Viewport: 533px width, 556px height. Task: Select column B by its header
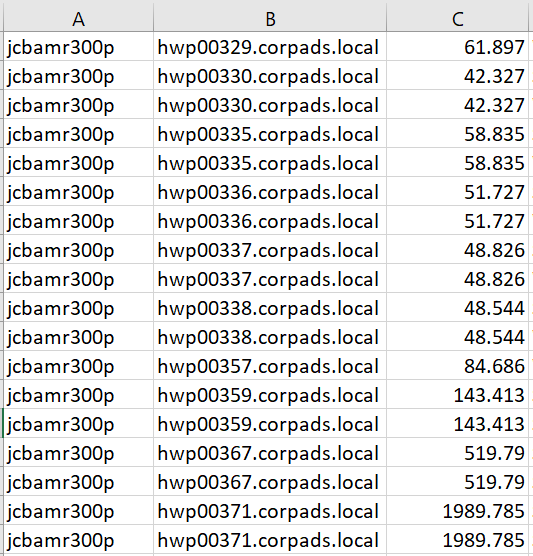[x=270, y=18]
